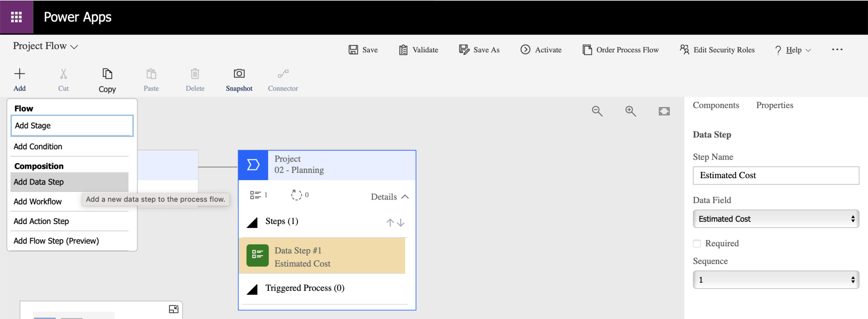Open the Power Apps app launcher waffle

[16, 17]
